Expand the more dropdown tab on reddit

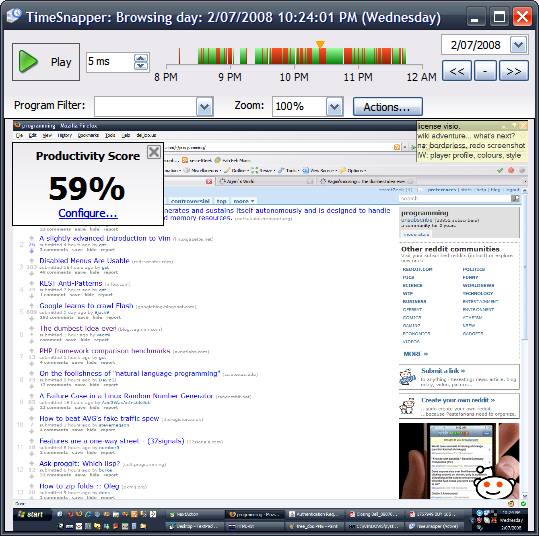click(x=244, y=201)
